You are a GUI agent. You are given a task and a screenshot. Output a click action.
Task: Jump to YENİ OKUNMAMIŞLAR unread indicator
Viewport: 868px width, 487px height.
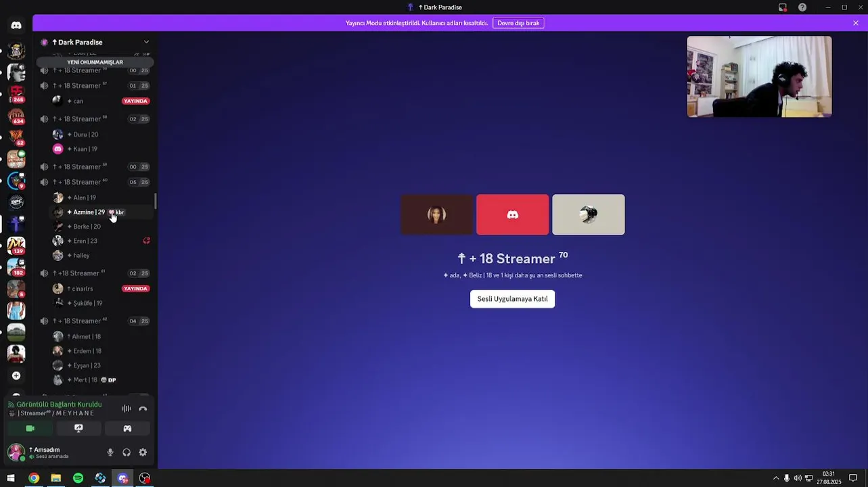pyautogui.click(x=95, y=62)
